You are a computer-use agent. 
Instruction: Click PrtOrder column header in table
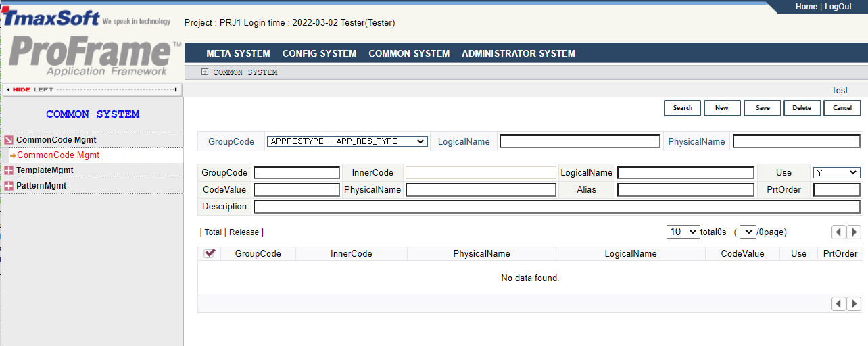pos(840,254)
